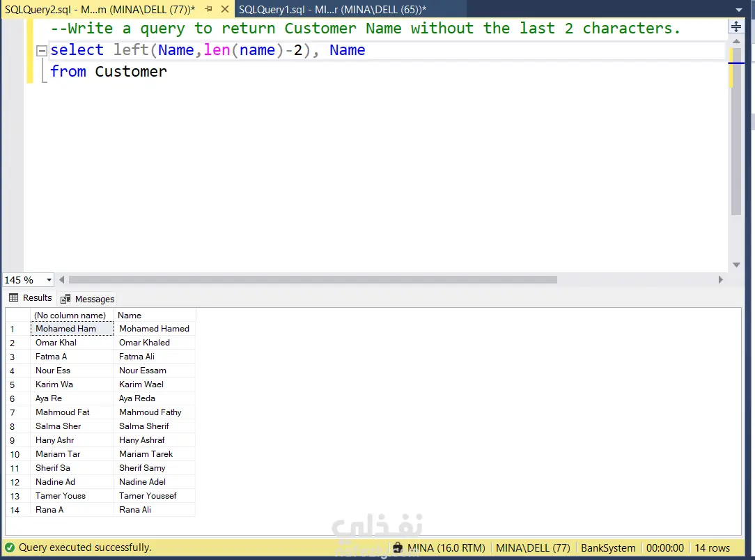This screenshot has width=755, height=560.
Task: Select cell 'Mahmoud Fat'
Action: [x=72, y=412]
